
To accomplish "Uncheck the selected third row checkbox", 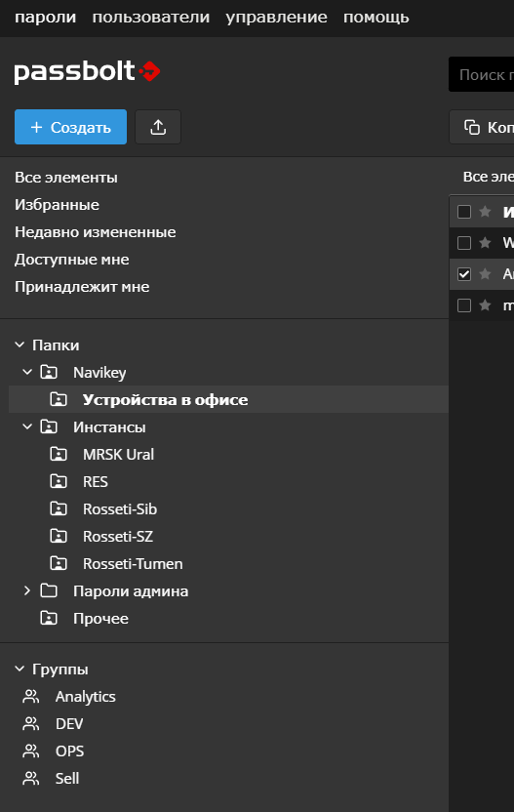I will tap(464, 274).
